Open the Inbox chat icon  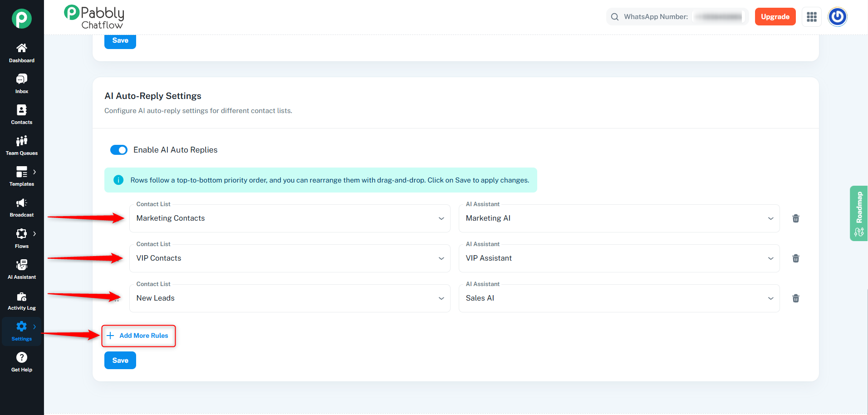coord(21,79)
